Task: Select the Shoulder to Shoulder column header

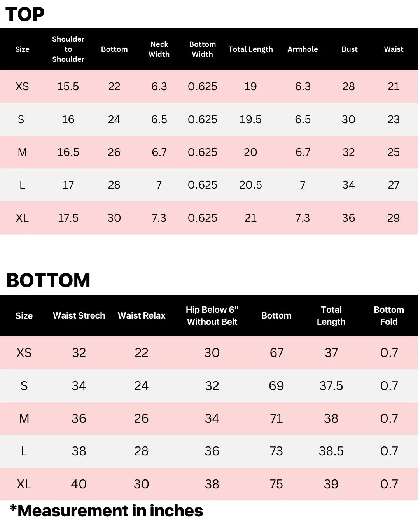Action: (68, 49)
